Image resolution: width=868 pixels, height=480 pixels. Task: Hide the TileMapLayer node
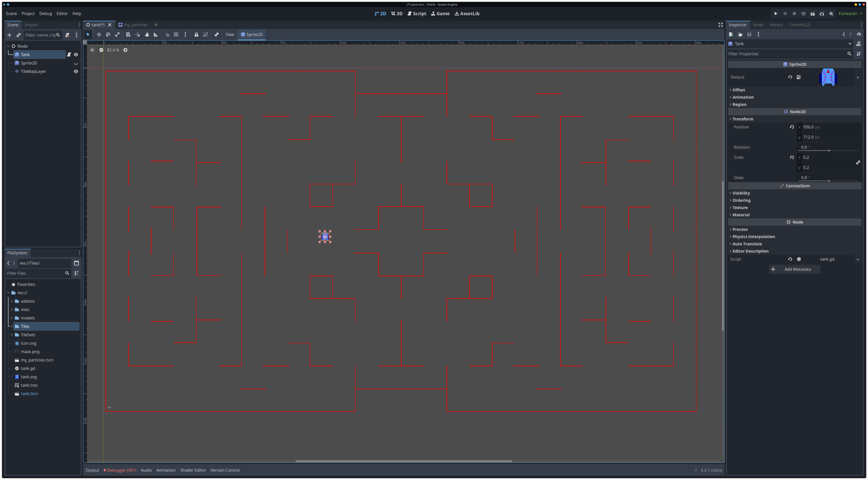pyautogui.click(x=76, y=71)
